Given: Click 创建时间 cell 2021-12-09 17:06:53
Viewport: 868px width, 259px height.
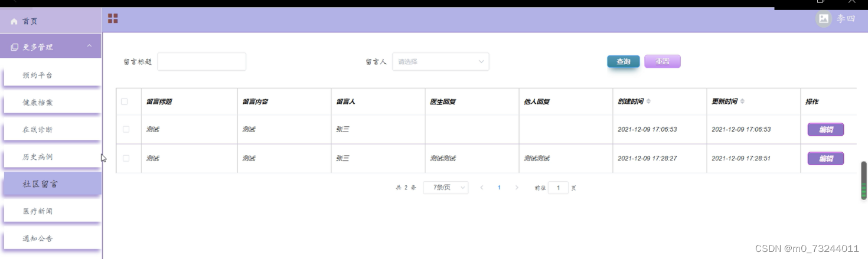Looking at the screenshot, I should [647, 129].
